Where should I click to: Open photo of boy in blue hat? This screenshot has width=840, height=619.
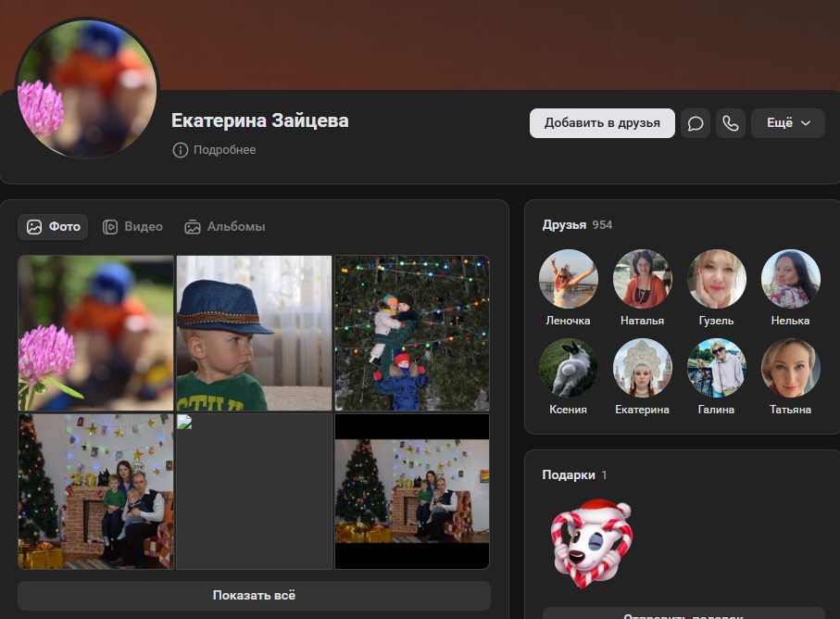254,333
